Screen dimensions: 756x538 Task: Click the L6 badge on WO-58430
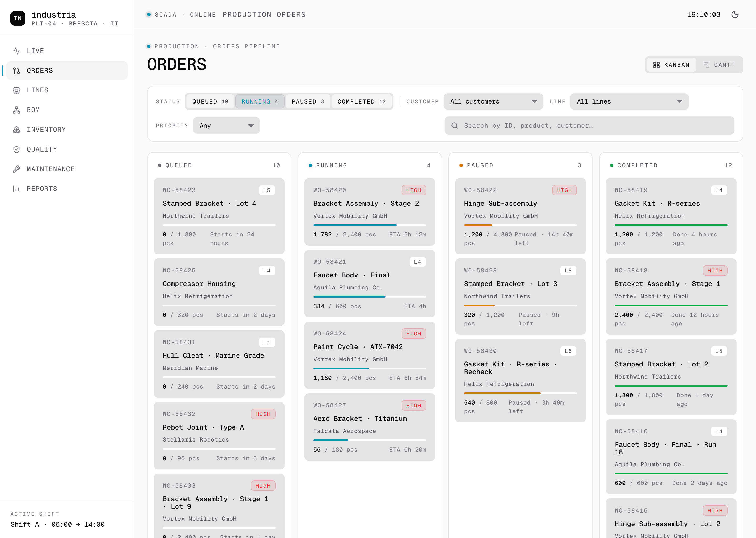tap(568, 351)
